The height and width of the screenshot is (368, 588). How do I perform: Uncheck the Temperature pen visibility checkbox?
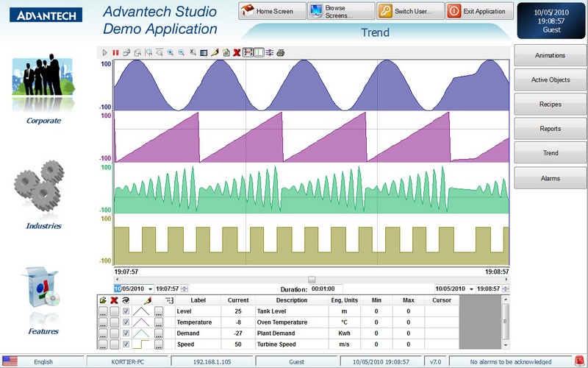click(126, 322)
